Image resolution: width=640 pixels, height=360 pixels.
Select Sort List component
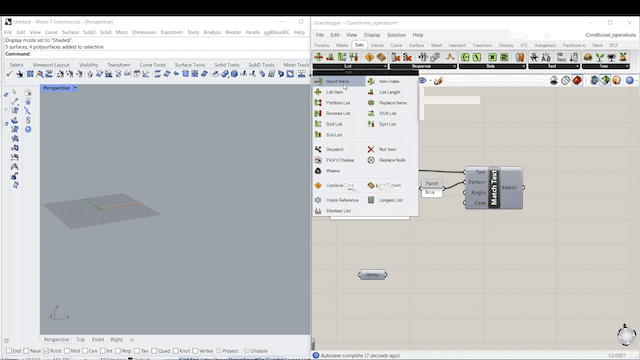[x=334, y=124]
